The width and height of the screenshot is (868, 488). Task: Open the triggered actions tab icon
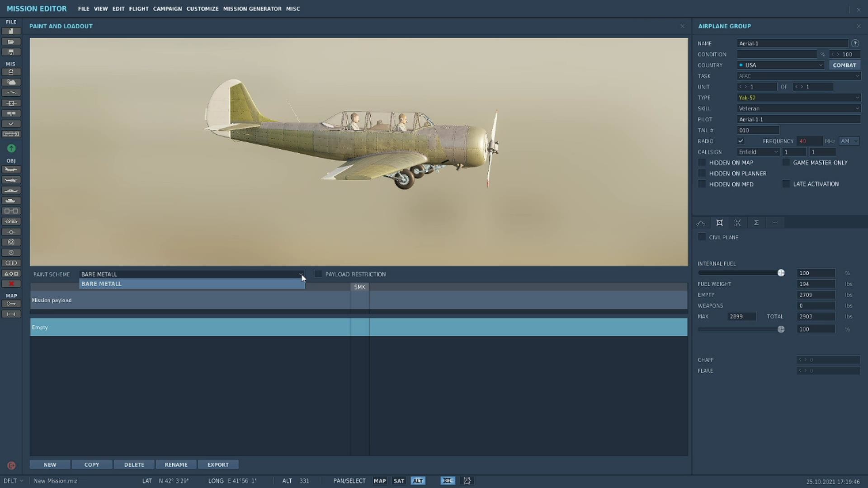click(x=738, y=223)
